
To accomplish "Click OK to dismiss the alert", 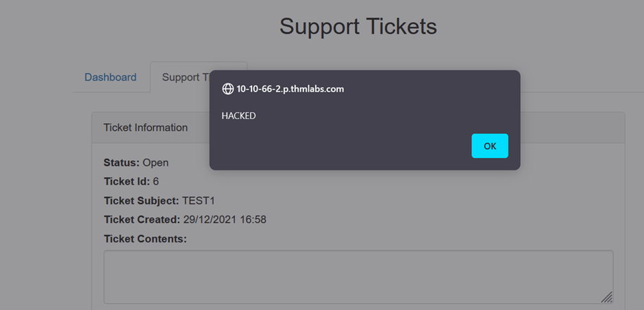I will [489, 146].
